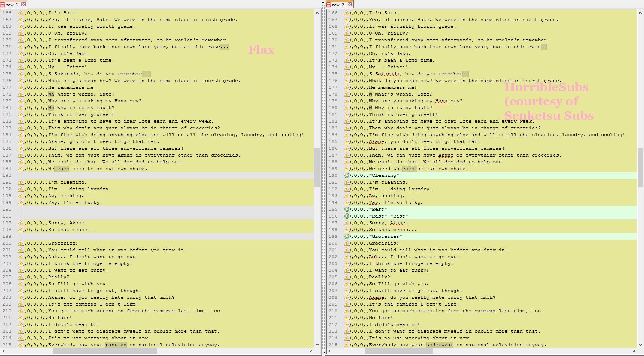Image resolution: width=644 pixels, height=356 pixels.
Task: Click the vertical scrollbar thumb of the new 1 pane
Action: (317, 168)
